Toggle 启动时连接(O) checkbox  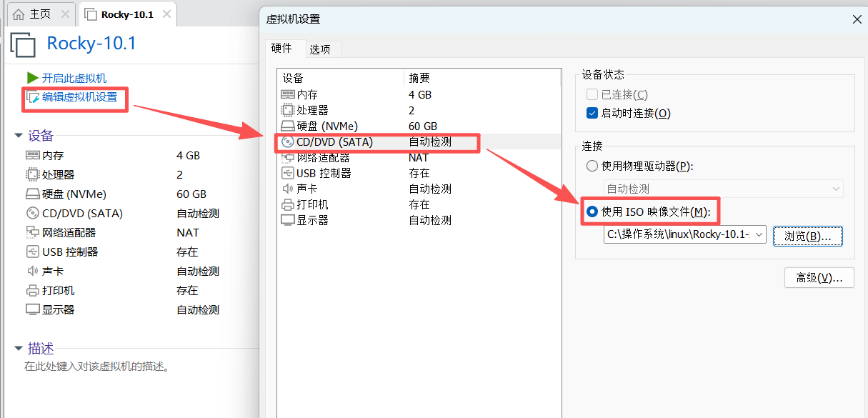(x=592, y=113)
